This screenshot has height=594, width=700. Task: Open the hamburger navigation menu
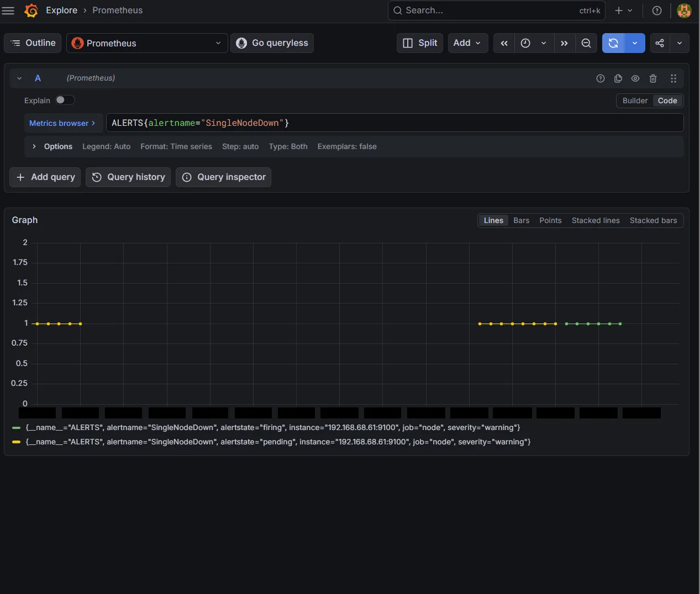(x=8, y=10)
